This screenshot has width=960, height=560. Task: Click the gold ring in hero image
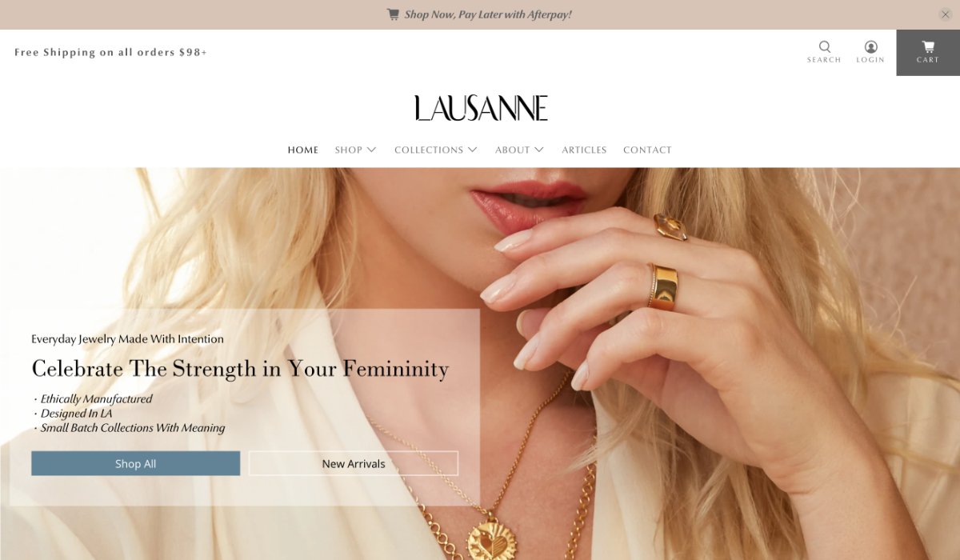click(x=663, y=286)
